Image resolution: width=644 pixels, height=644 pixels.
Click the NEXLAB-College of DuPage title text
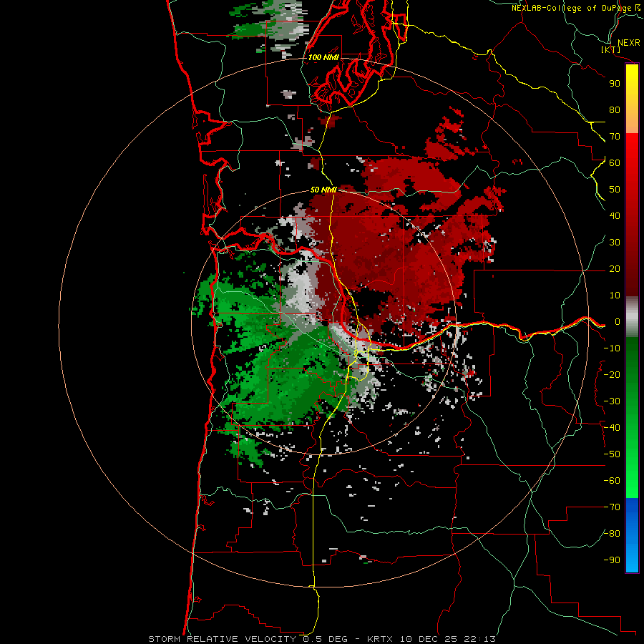[572, 8]
